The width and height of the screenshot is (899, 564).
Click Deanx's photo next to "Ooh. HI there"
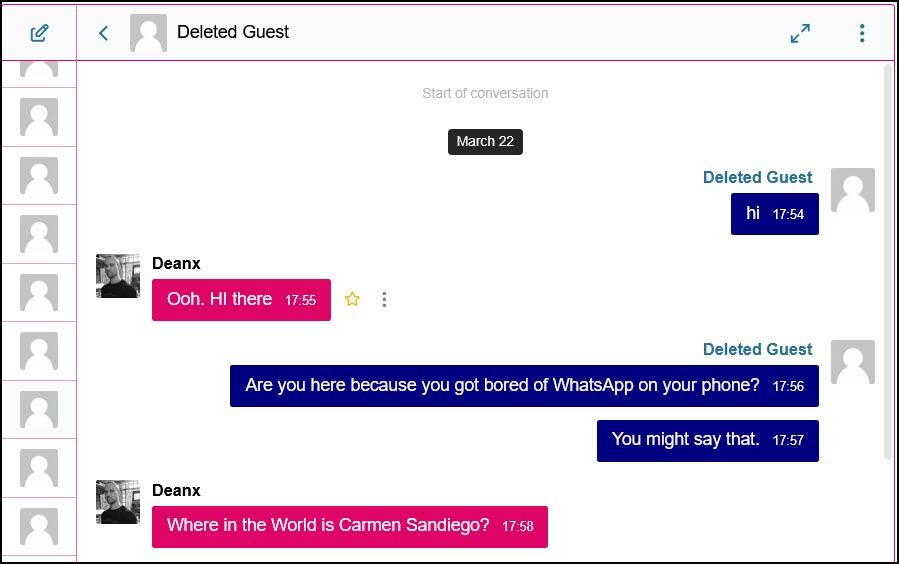click(117, 276)
